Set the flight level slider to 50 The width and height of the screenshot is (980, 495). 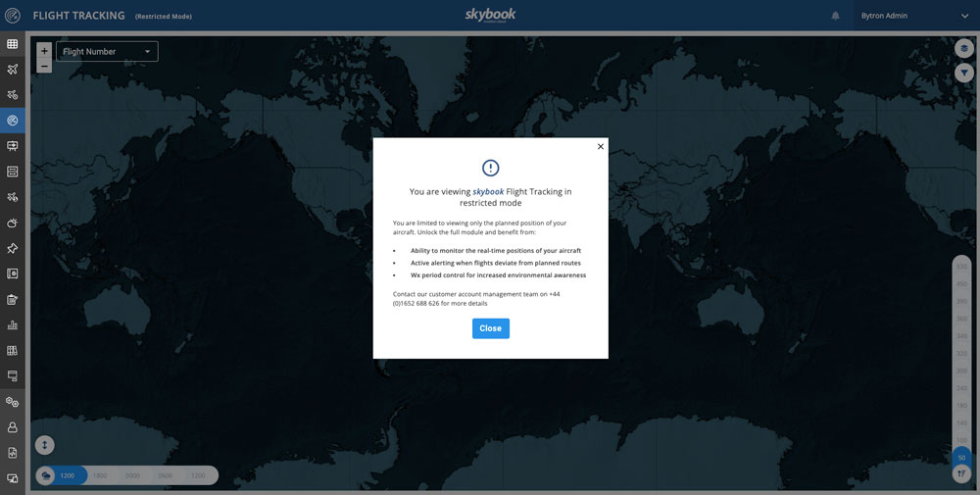961,458
